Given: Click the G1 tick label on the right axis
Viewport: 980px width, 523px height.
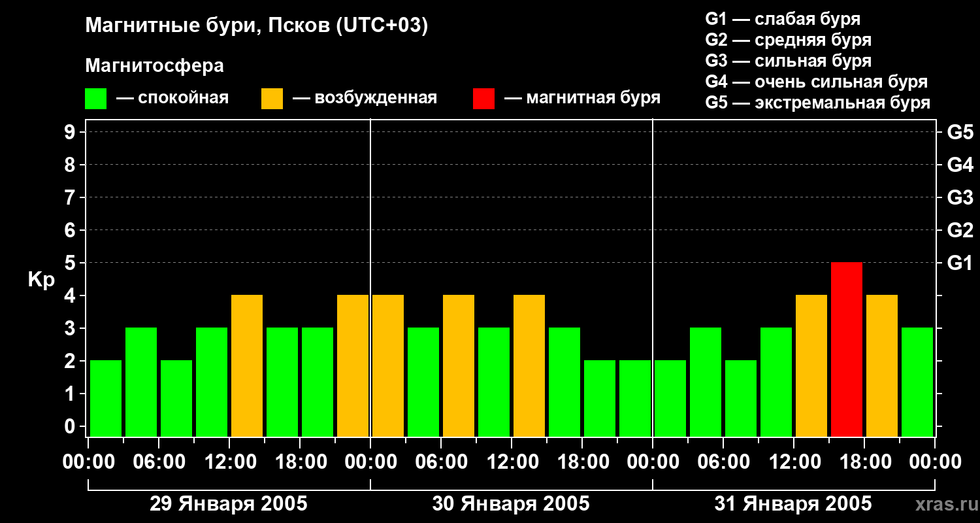Looking at the screenshot, I should tap(960, 263).
